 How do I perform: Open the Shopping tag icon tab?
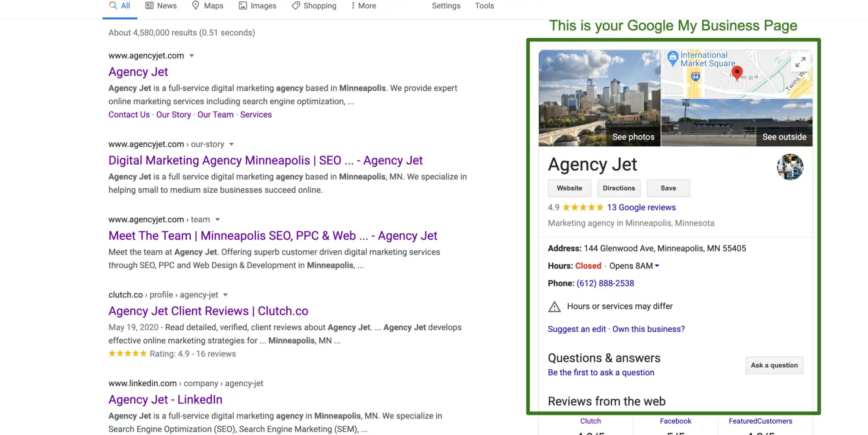click(314, 6)
